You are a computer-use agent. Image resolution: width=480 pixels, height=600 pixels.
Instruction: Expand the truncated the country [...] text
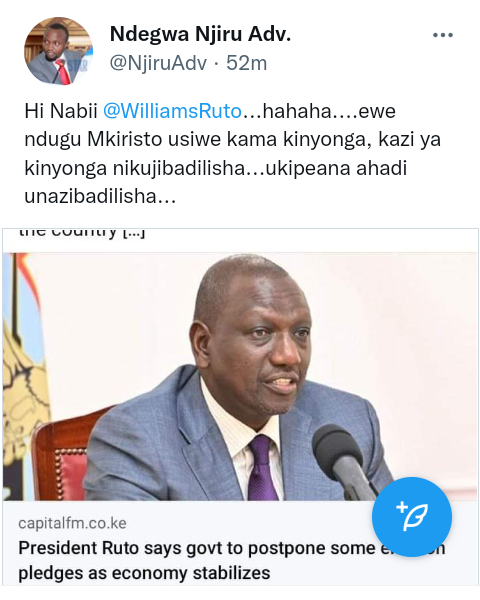point(82,233)
